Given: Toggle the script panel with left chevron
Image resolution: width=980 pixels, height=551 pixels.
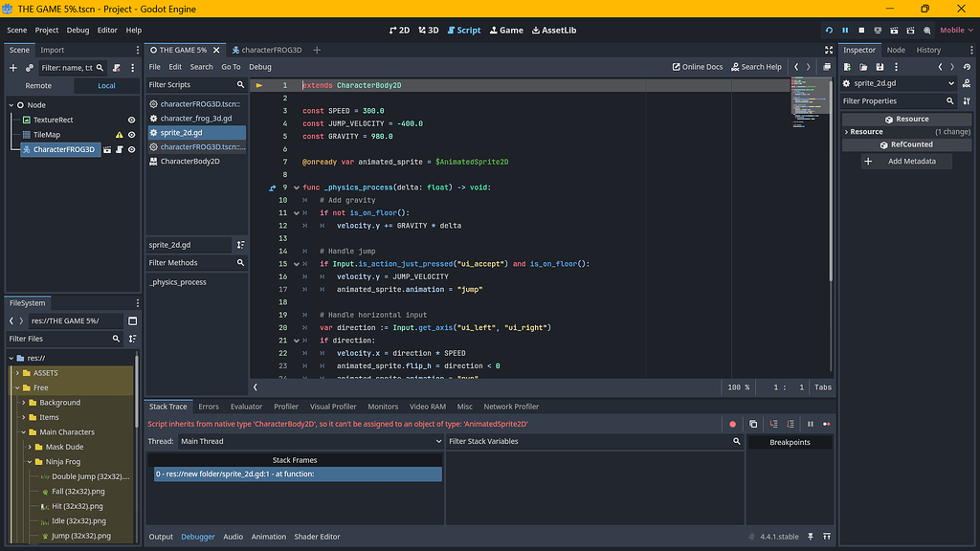Looking at the screenshot, I should [x=255, y=387].
